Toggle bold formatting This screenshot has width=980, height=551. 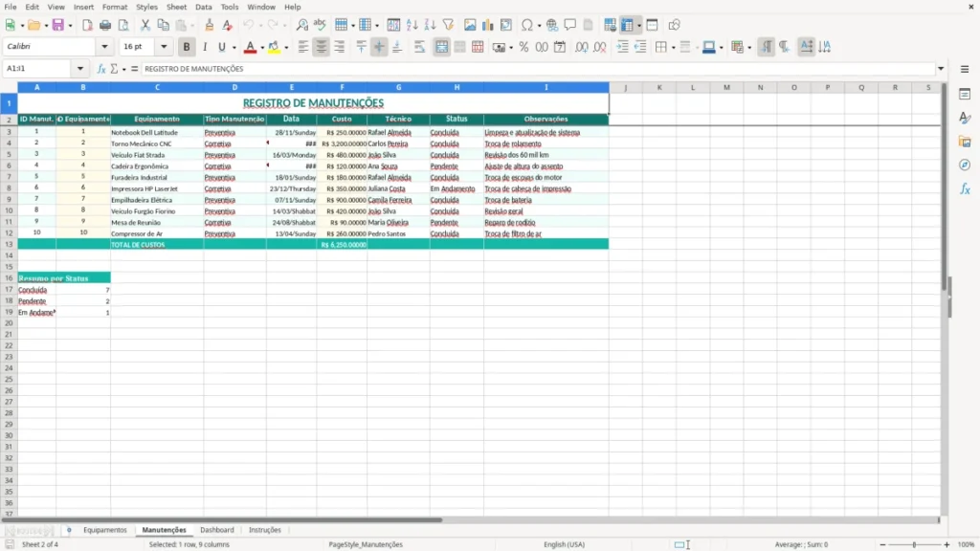coord(187,47)
